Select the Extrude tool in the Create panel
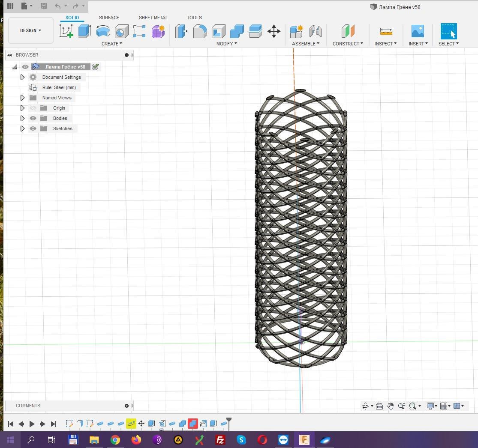The width and height of the screenshot is (478, 448). pos(84,31)
